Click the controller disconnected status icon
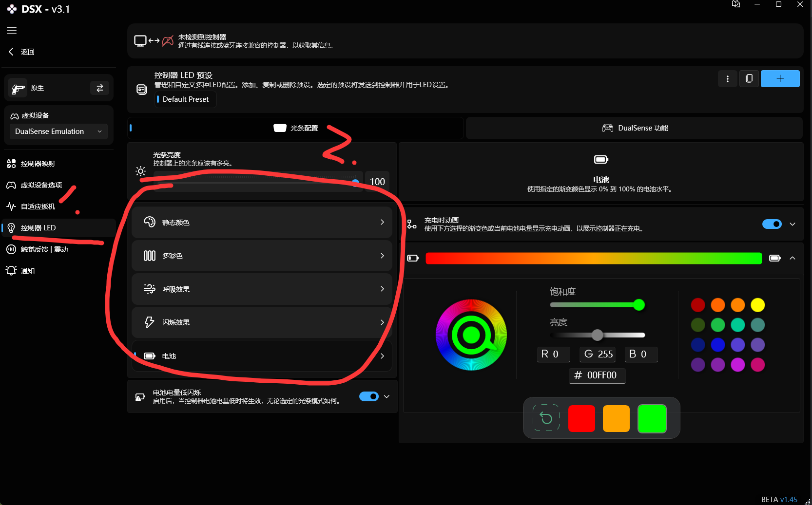The image size is (812, 505). [168, 41]
